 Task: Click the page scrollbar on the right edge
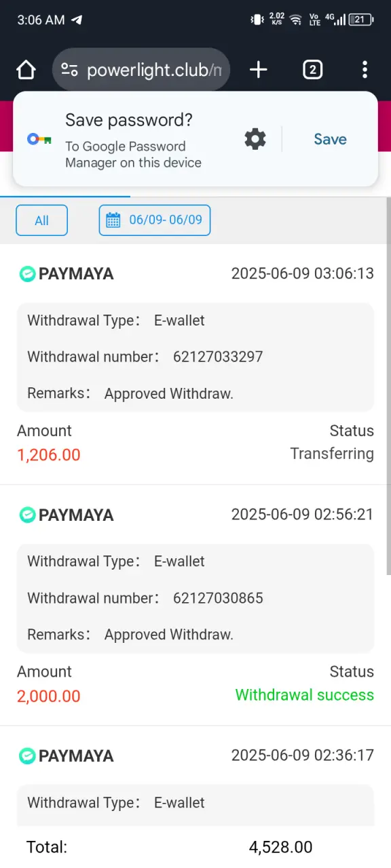388,387
